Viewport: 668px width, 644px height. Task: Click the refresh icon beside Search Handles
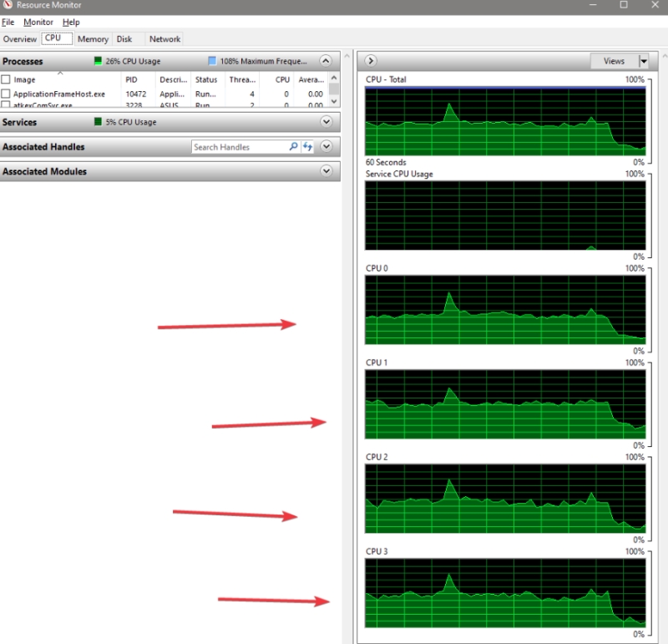(307, 147)
